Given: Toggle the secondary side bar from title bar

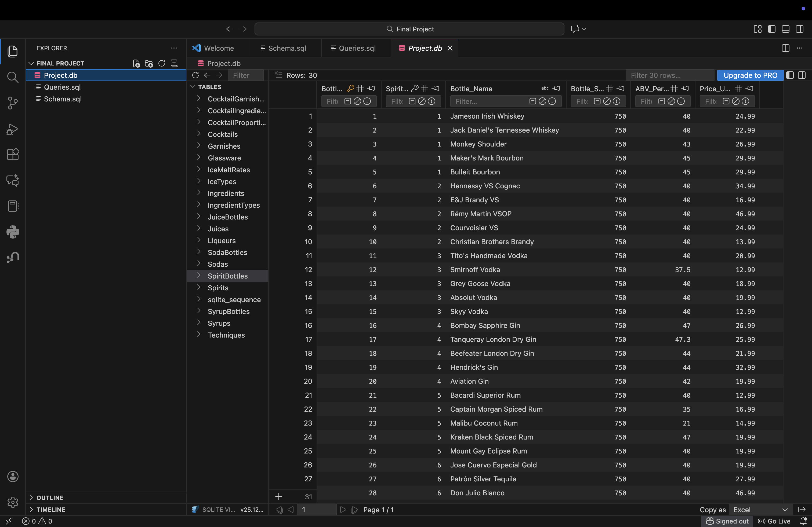Looking at the screenshot, I should coord(800,29).
